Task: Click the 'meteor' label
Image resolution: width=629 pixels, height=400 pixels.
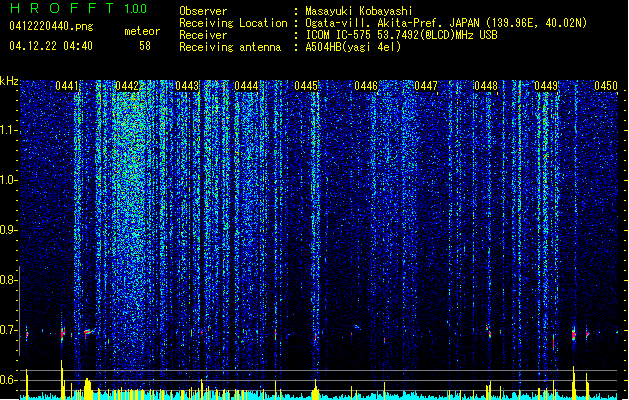Action: click(x=142, y=31)
